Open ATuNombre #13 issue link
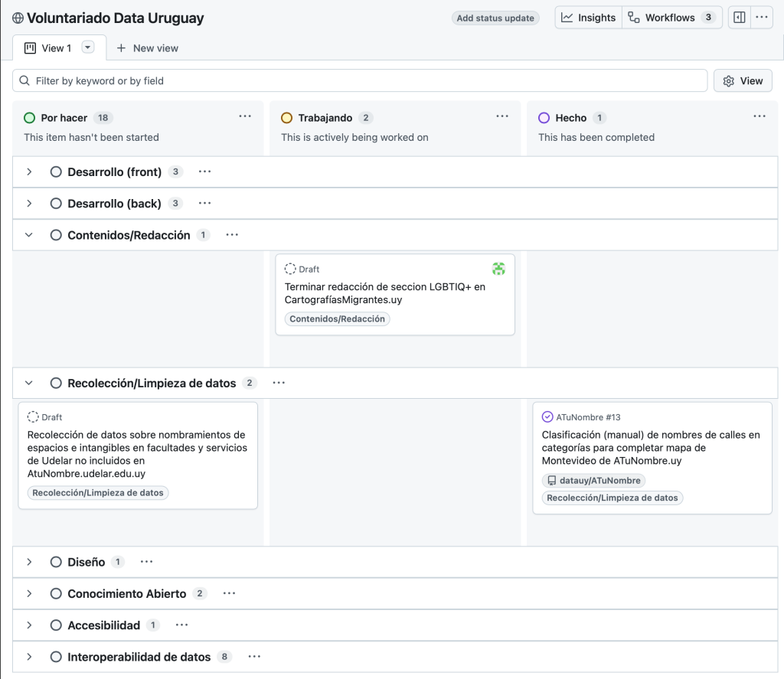This screenshot has height=679, width=784. [588, 417]
